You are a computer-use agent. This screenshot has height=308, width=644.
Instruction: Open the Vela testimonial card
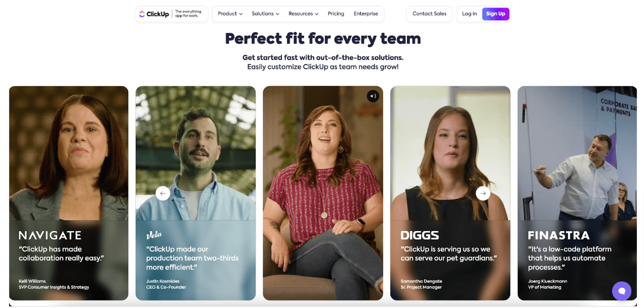tap(196, 193)
